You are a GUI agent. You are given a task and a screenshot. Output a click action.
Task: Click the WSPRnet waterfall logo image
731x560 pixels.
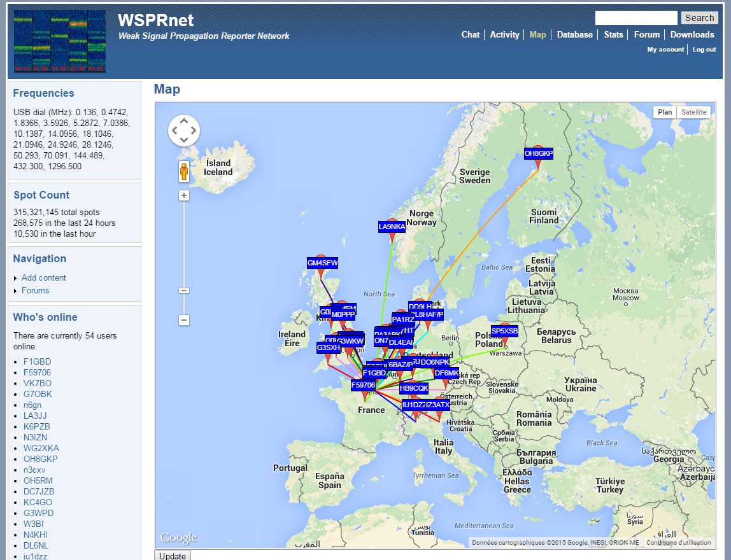tap(60, 41)
